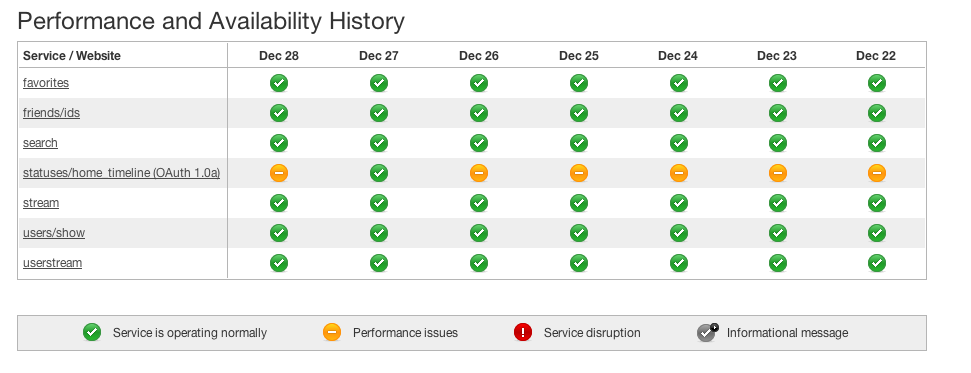Click search status icon for Dec 28
Image resolution: width=971 pixels, height=373 pixels.
pyautogui.click(x=279, y=143)
